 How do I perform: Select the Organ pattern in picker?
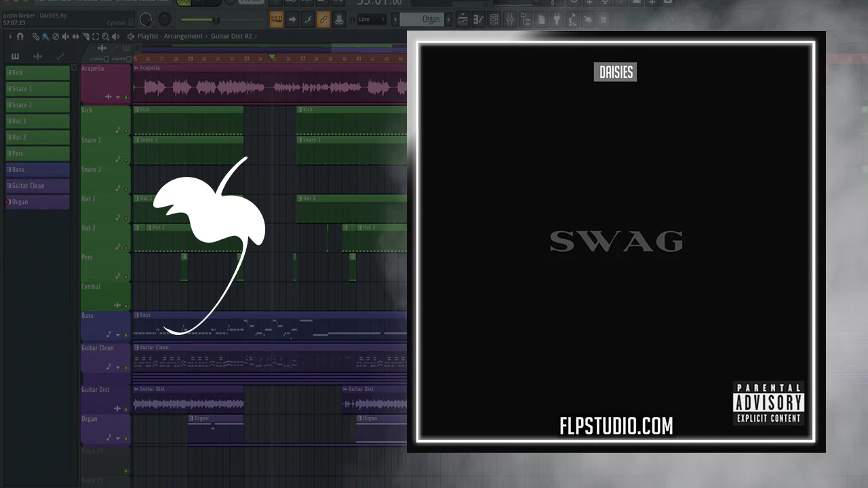click(38, 202)
